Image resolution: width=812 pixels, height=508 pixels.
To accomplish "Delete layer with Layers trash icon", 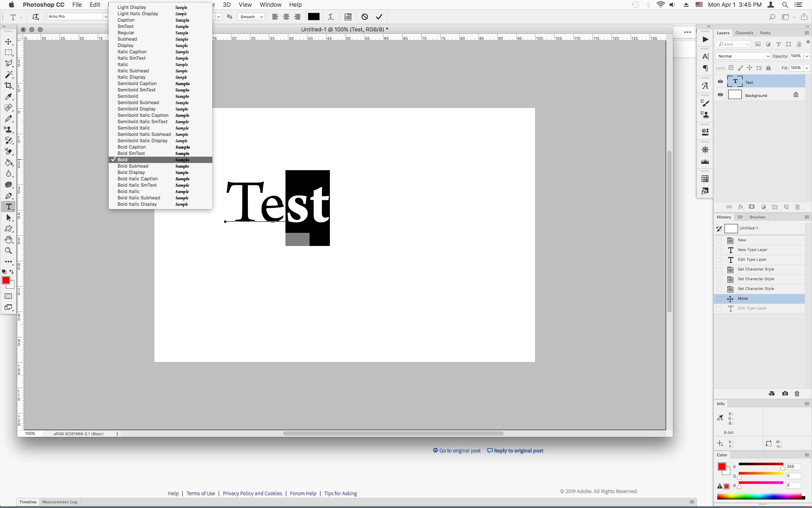I will pyautogui.click(x=797, y=207).
